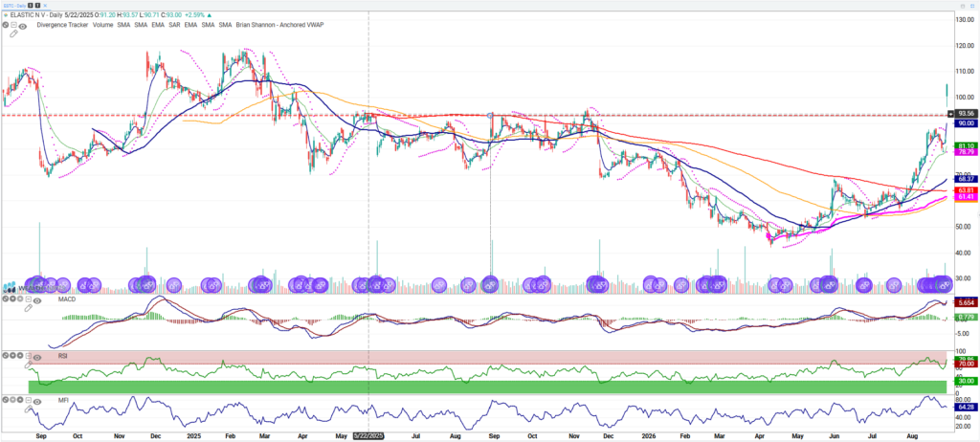Click the 5.654 MACD value tag
The image size is (980, 442).
967,302
